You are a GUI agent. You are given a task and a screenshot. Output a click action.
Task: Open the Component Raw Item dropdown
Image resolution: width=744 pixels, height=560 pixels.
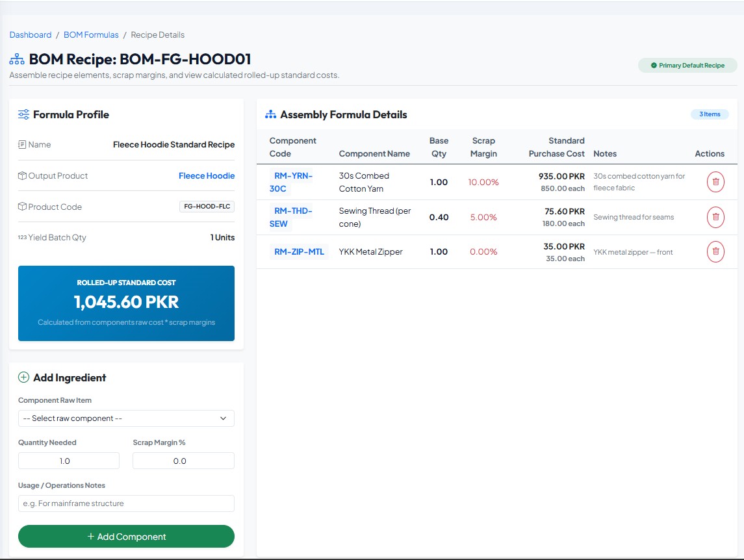126,418
